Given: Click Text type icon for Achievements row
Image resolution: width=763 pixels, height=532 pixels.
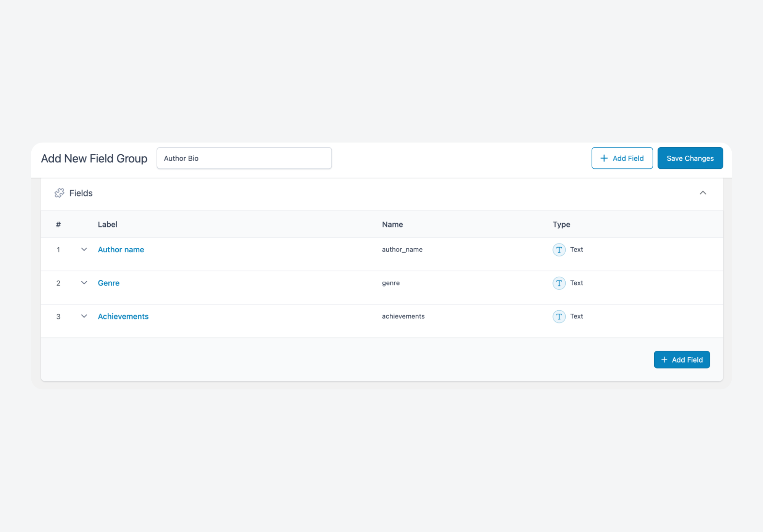Looking at the screenshot, I should tap(559, 316).
